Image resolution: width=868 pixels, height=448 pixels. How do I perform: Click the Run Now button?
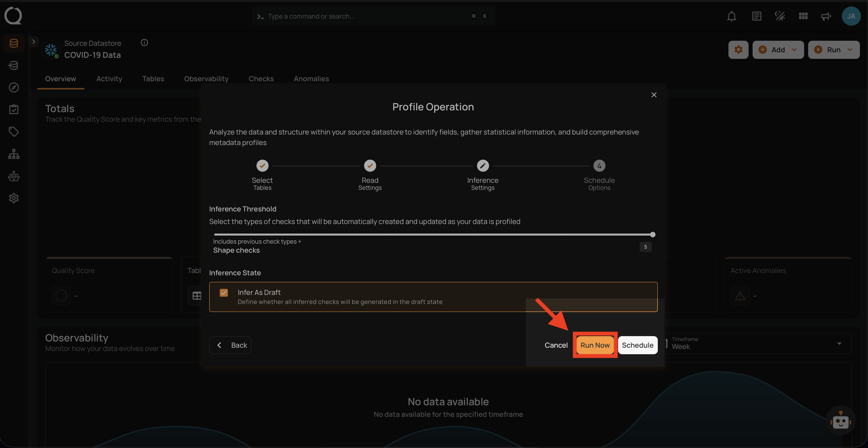tap(595, 345)
